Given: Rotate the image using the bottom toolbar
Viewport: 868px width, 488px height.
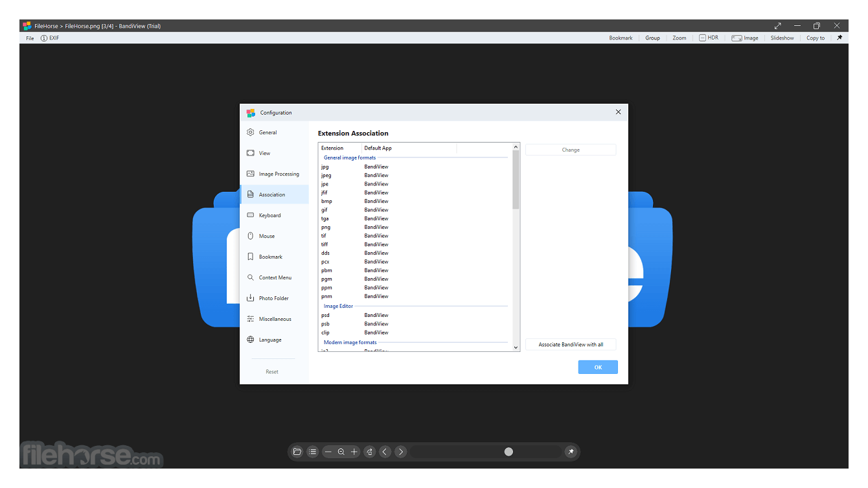Looking at the screenshot, I should [369, 452].
